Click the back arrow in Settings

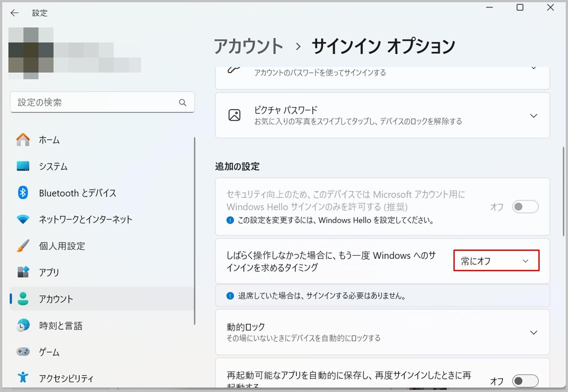(x=15, y=13)
